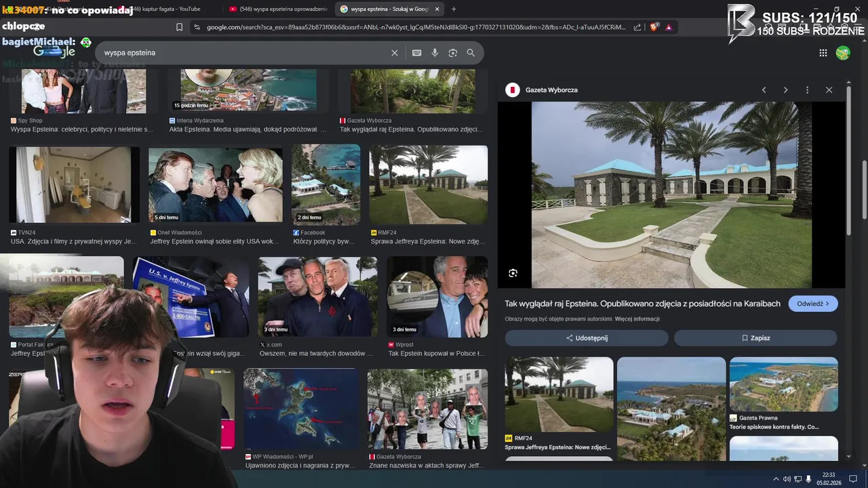The height and width of the screenshot is (488, 868).
Task: Open the Gazeta Prawna related island image
Action: coord(784,384)
